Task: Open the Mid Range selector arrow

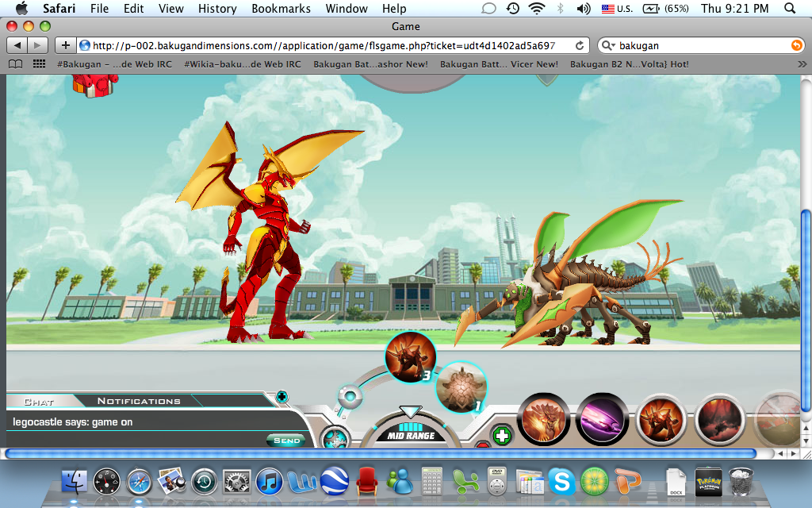Action: click(x=410, y=412)
